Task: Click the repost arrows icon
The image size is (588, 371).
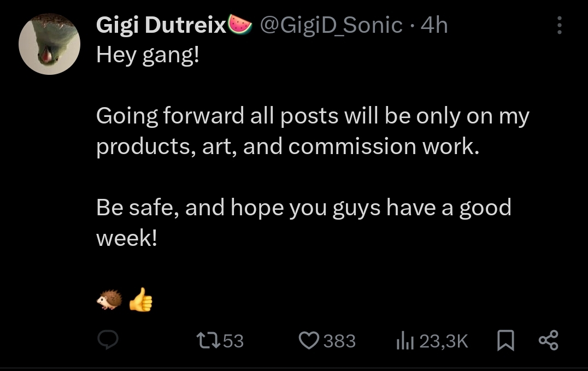Action: coord(209,341)
